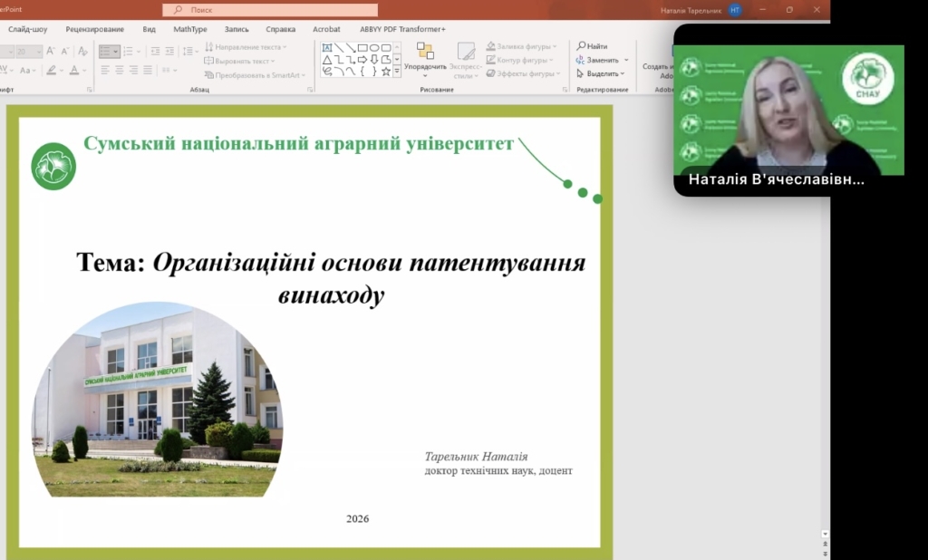Screen dimensions: 928x560
Task: Click the bulleted list icon
Action: (107, 52)
